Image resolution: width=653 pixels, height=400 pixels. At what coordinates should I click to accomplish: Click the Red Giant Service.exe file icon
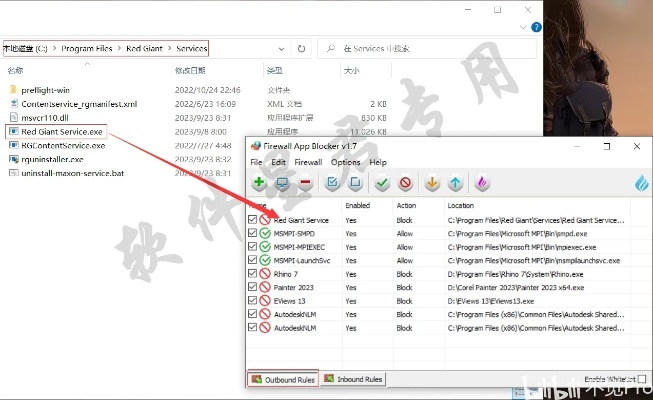tap(14, 132)
